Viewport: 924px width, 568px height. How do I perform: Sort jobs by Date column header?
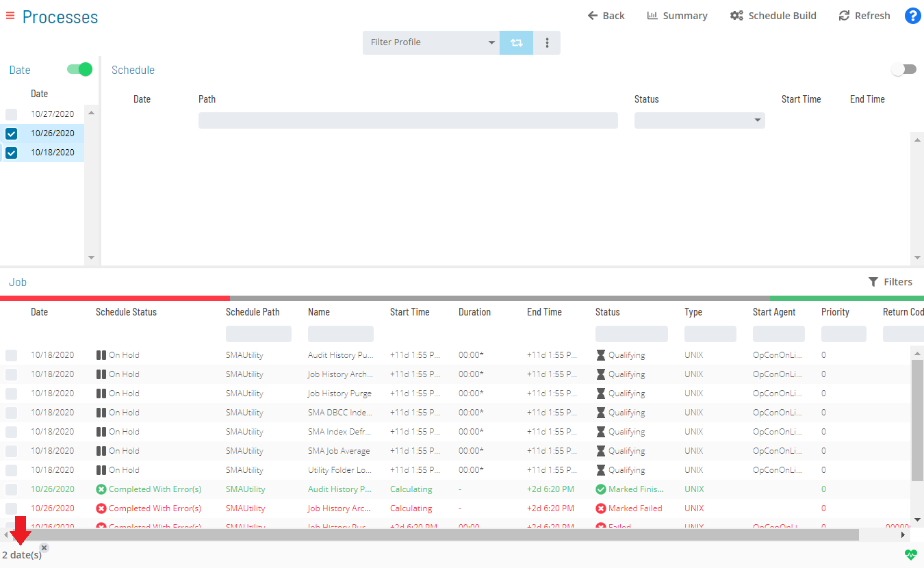click(40, 312)
